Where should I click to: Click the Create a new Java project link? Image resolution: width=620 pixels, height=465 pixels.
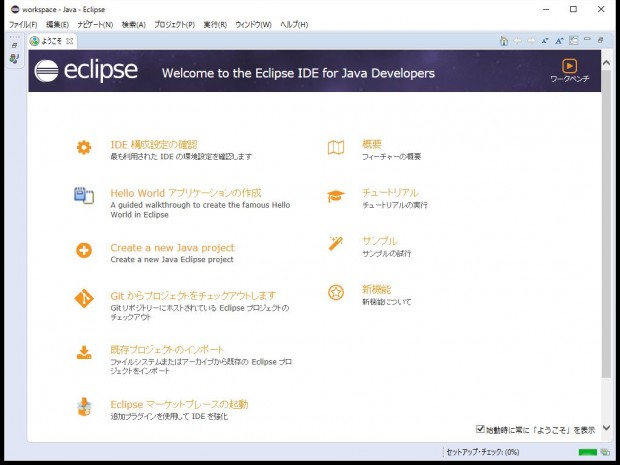(x=172, y=248)
